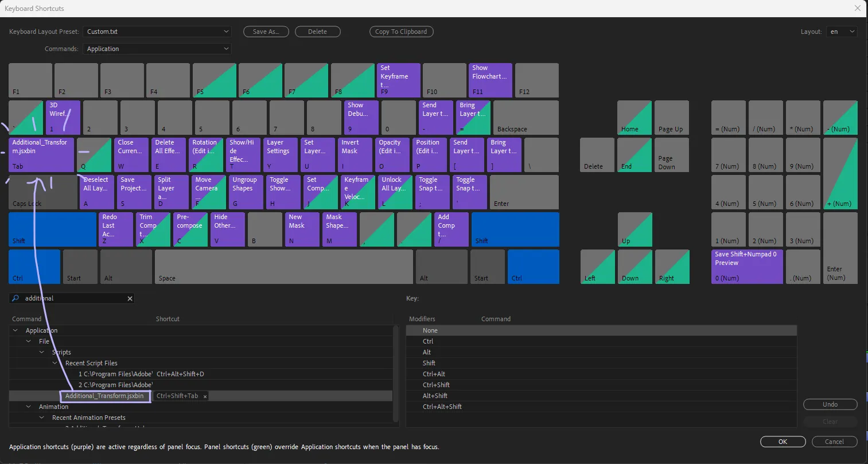Collapse the Recent Script Files node
Screen dimensions: 868x464
click(x=55, y=363)
